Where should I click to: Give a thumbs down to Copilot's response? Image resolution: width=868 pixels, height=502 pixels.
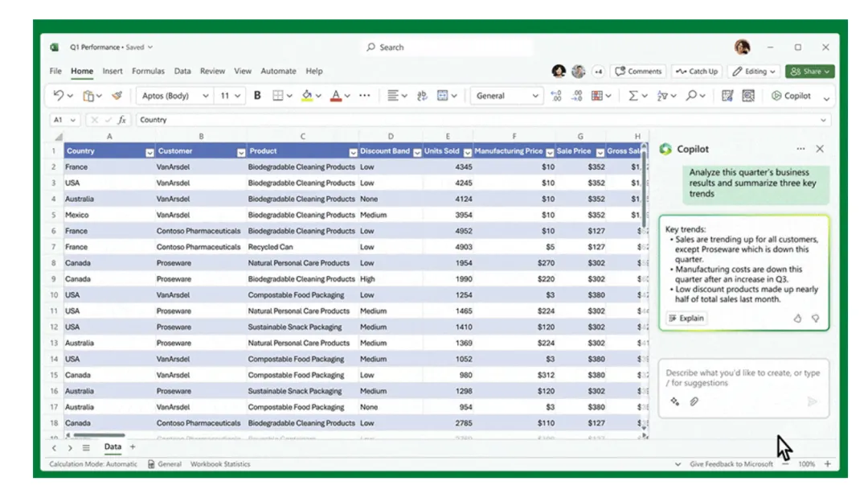pos(816,318)
